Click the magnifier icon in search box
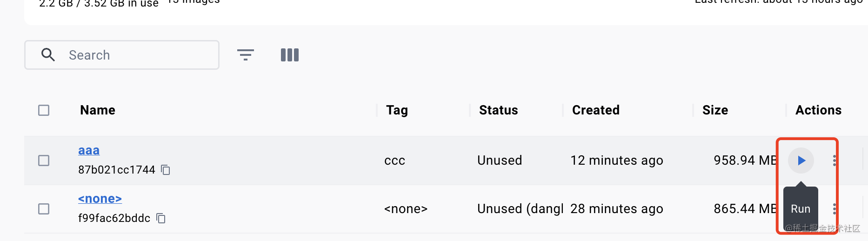The height and width of the screenshot is (241, 868). (x=48, y=55)
